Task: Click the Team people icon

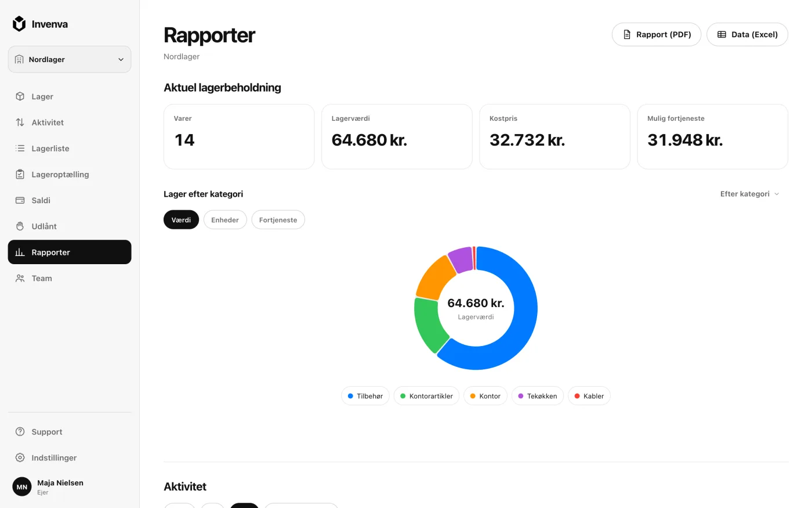Action: [20, 278]
